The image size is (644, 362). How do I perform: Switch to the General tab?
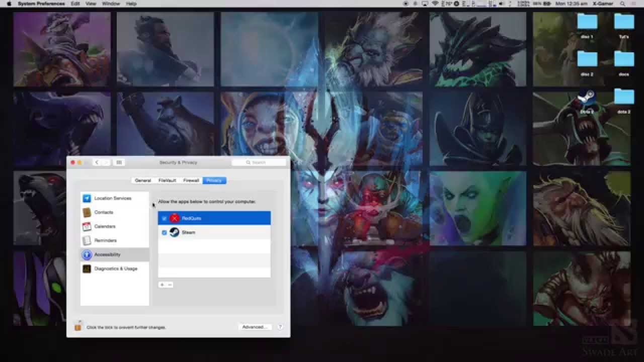pos(143,180)
